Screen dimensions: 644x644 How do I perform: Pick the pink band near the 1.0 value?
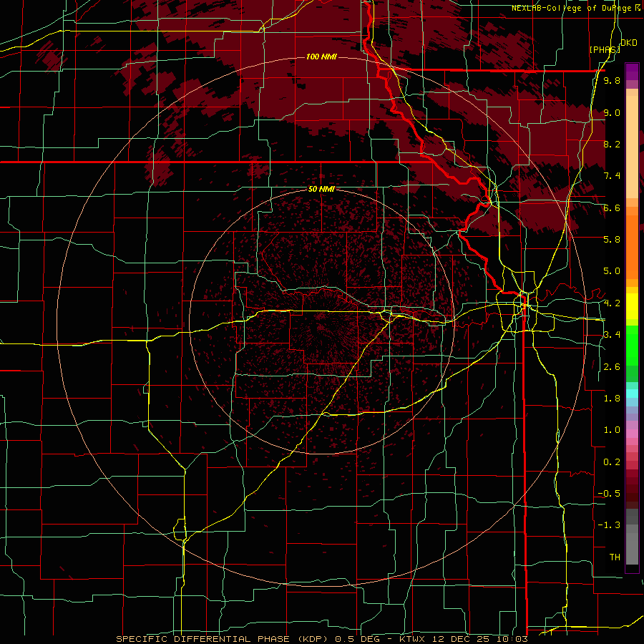(632, 434)
